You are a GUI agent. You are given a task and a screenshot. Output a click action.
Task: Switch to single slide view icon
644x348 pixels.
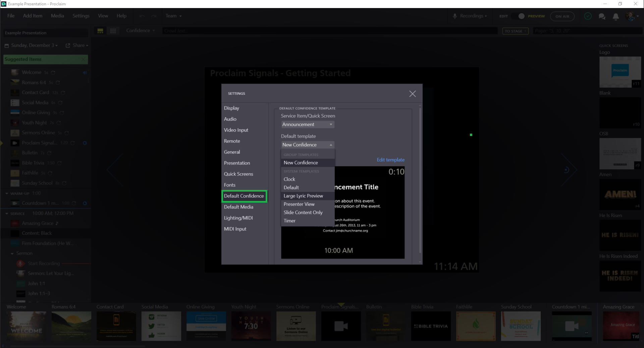(100, 31)
